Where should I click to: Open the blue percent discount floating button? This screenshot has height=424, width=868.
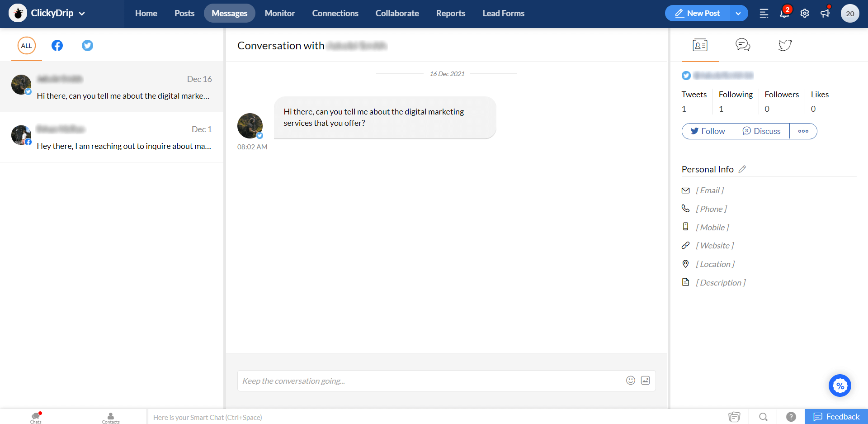(840, 386)
